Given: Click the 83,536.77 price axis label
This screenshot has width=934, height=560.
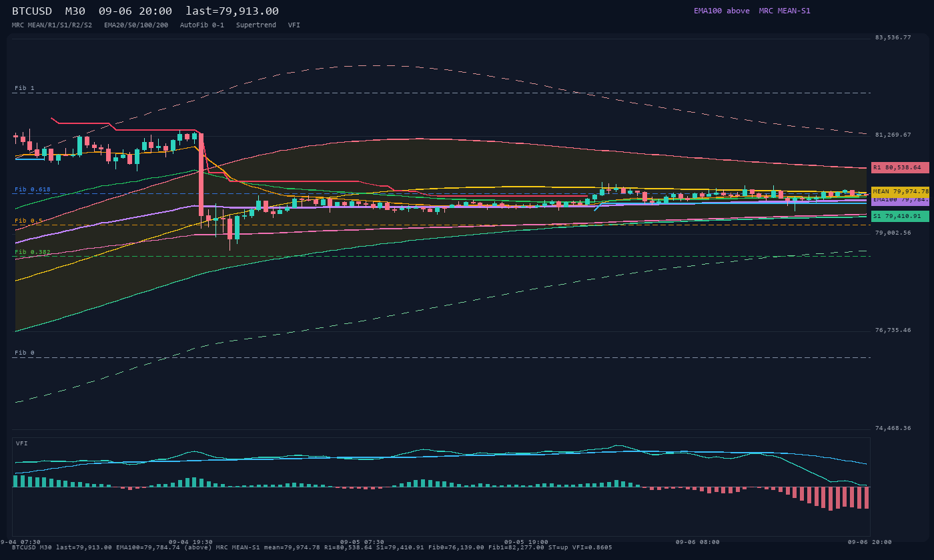Looking at the screenshot, I should [893, 37].
